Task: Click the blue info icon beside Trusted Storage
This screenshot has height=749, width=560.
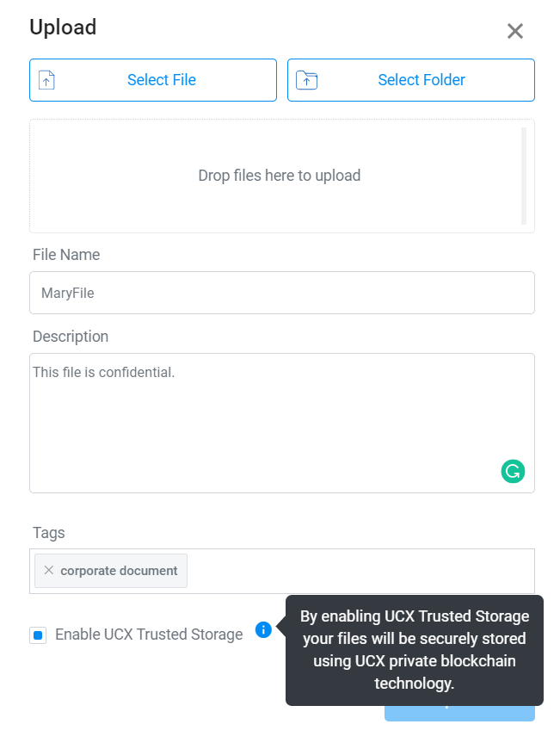Action: [263, 629]
